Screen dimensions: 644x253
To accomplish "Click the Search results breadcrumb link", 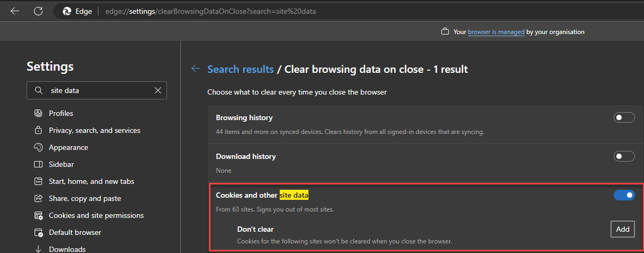I will [240, 69].
